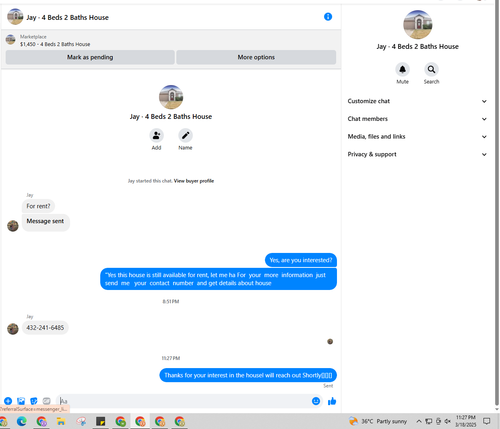Expand the Privacy & support section

point(417,154)
